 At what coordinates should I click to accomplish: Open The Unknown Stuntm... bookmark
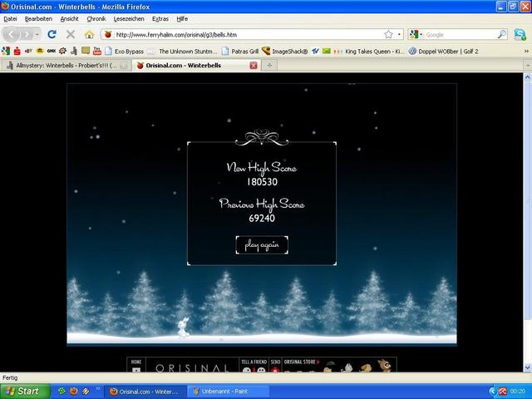pos(184,52)
